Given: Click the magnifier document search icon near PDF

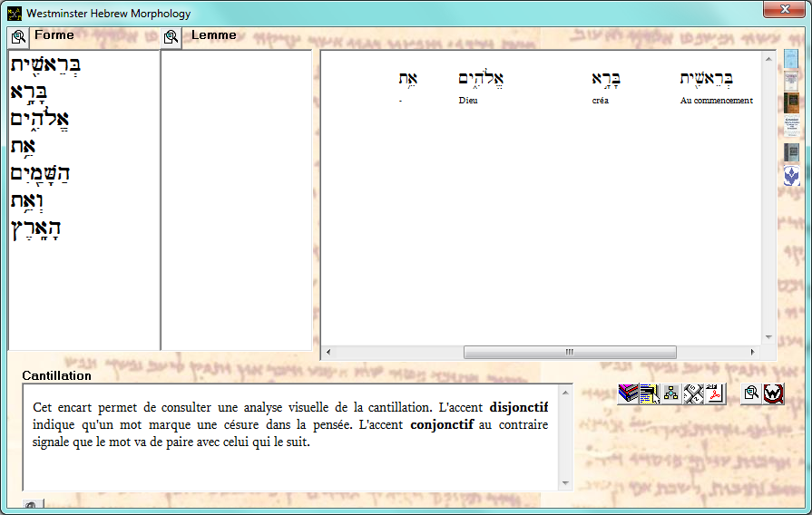Looking at the screenshot, I should pyautogui.click(x=751, y=394).
